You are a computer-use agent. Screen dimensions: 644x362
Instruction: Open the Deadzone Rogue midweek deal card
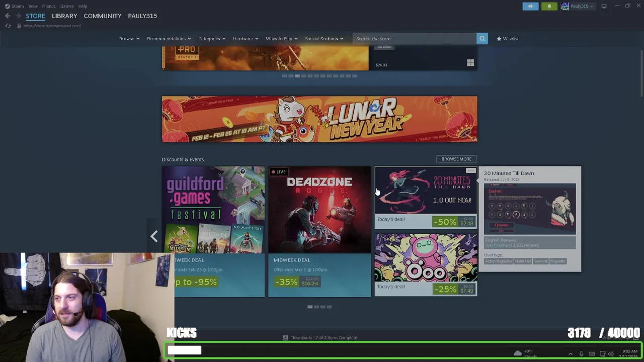(319, 231)
